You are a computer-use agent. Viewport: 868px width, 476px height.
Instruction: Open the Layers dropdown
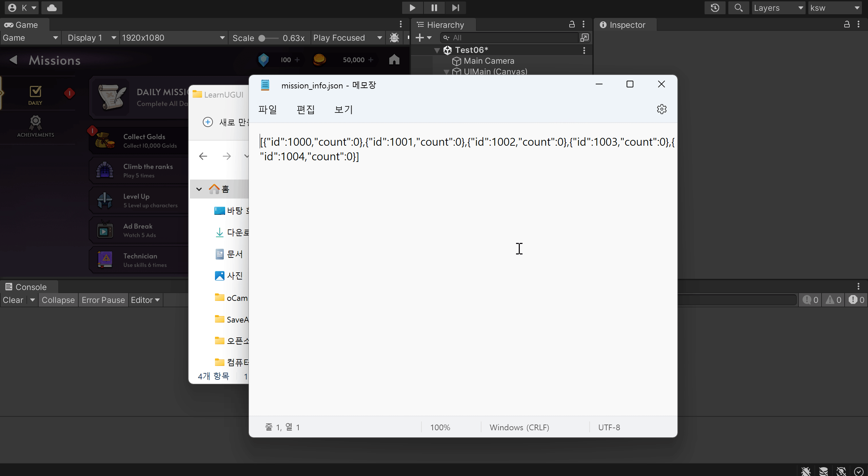click(x=778, y=8)
